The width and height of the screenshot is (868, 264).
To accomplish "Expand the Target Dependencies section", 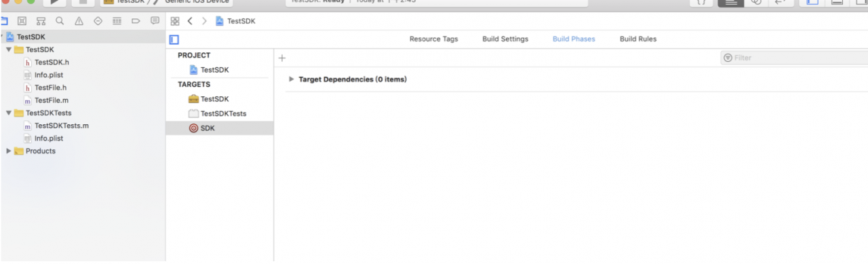I will [292, 79].
